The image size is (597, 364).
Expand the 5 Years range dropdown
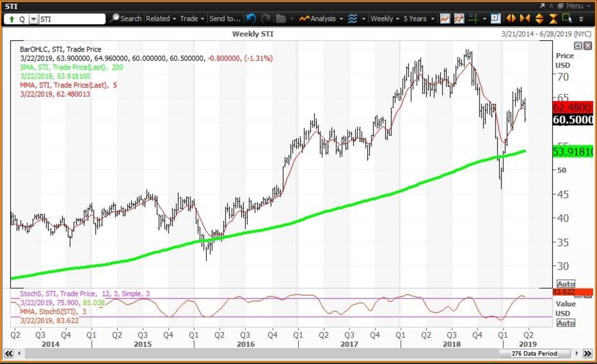[x=418, y=19]
